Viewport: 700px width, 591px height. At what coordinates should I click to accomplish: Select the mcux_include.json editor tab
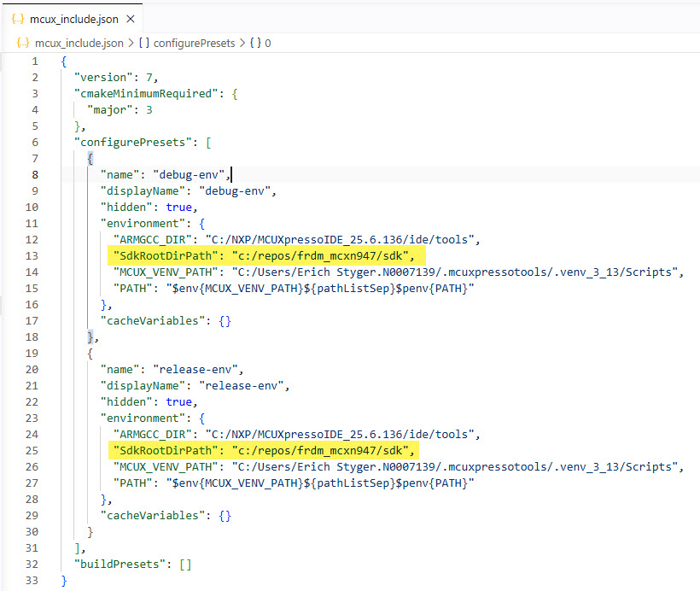pos(74,18)
